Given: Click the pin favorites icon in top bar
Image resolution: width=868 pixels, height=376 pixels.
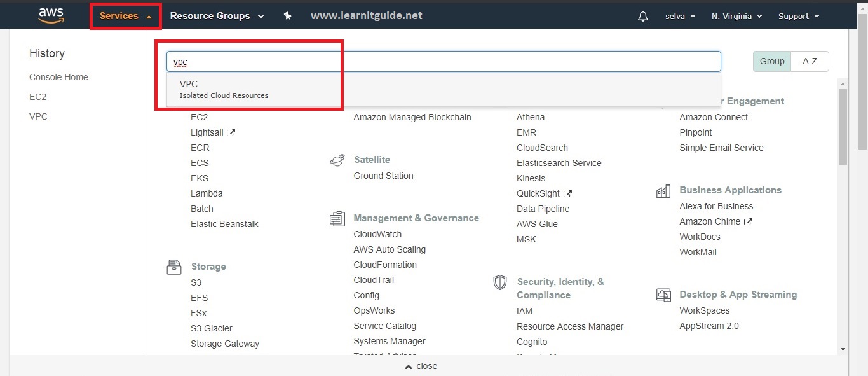Looking at the screenshot, I should tap(287, 15).
